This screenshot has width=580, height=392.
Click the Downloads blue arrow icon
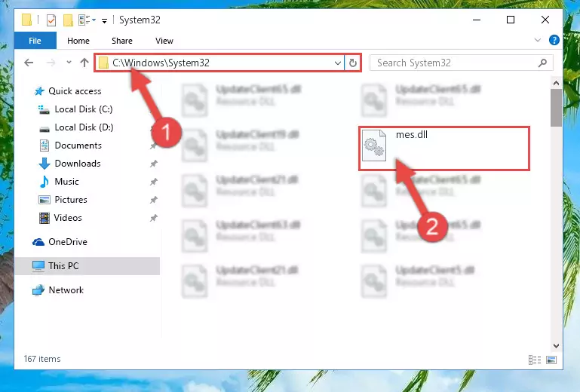pyautogui.click(x=44, y=164)
